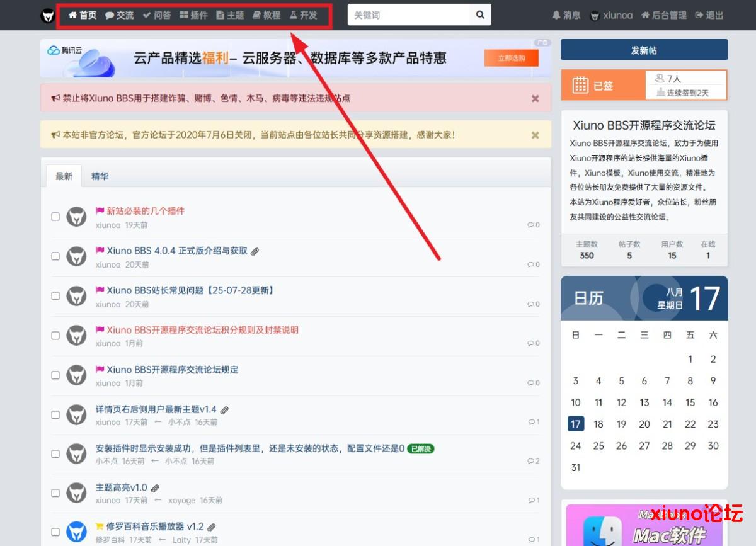The width and height of the screenshot is (756, 546).
Task: Click 用户数 15 statistic
Action: 672,250
